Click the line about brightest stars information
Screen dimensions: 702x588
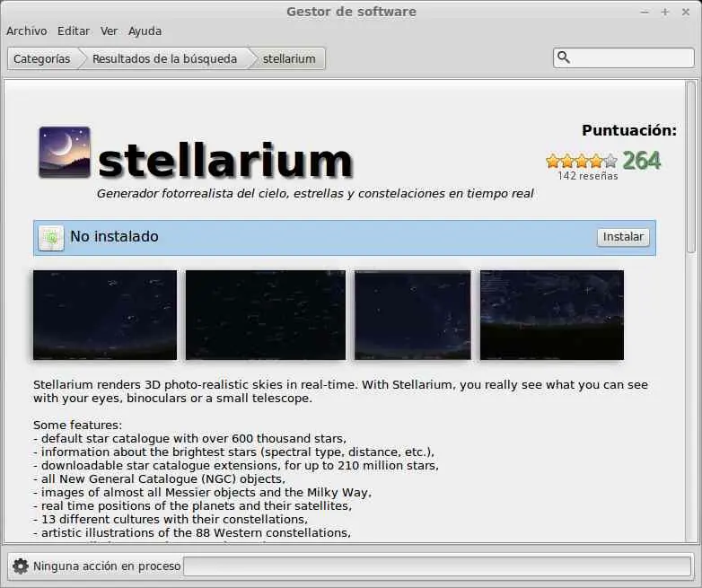[233, 452]
